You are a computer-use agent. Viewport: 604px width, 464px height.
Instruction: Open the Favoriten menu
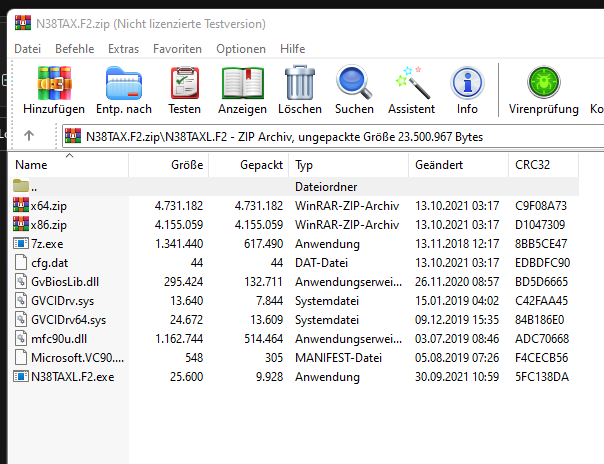177,49
